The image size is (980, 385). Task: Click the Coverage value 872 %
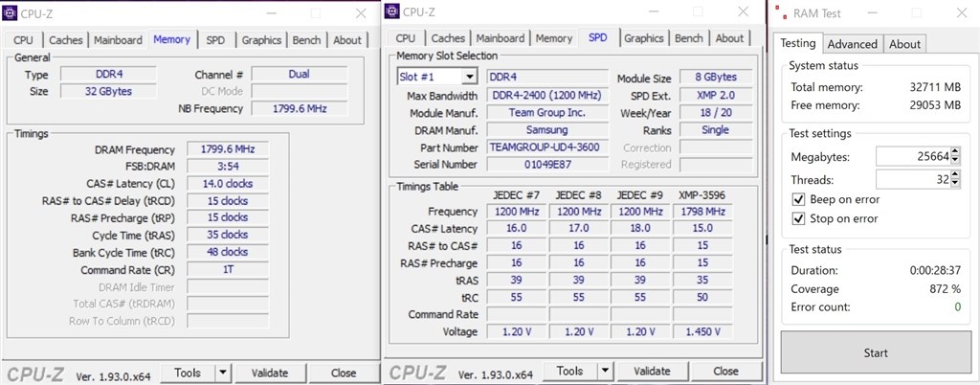pyautogui.click(x=945, y=289)
